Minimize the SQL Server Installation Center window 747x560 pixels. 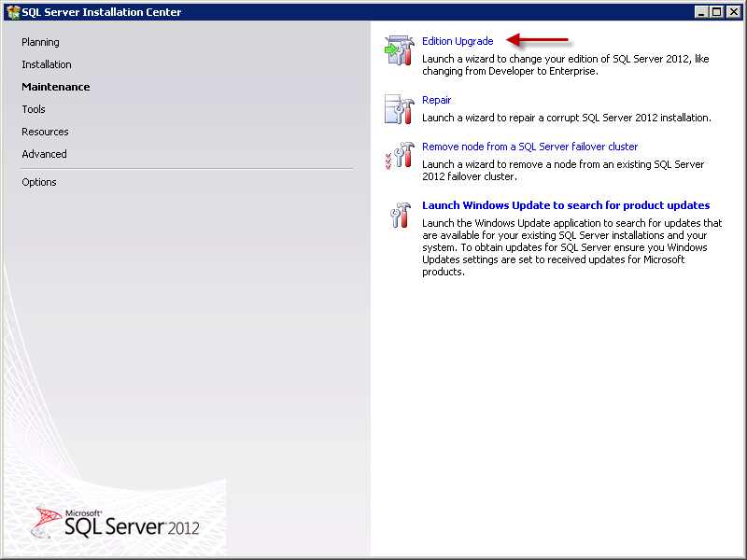coord(701,12)
